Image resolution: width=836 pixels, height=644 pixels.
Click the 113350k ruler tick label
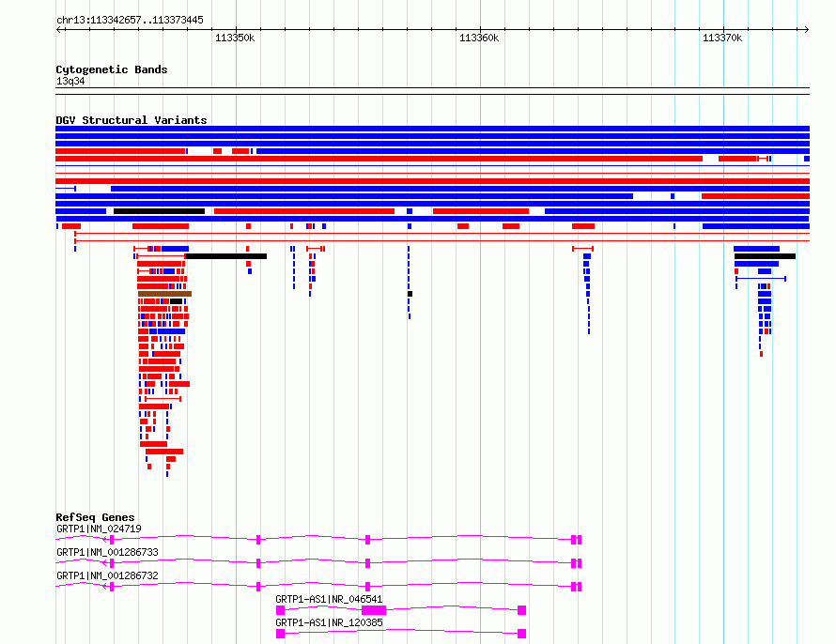tap(235, 38)
